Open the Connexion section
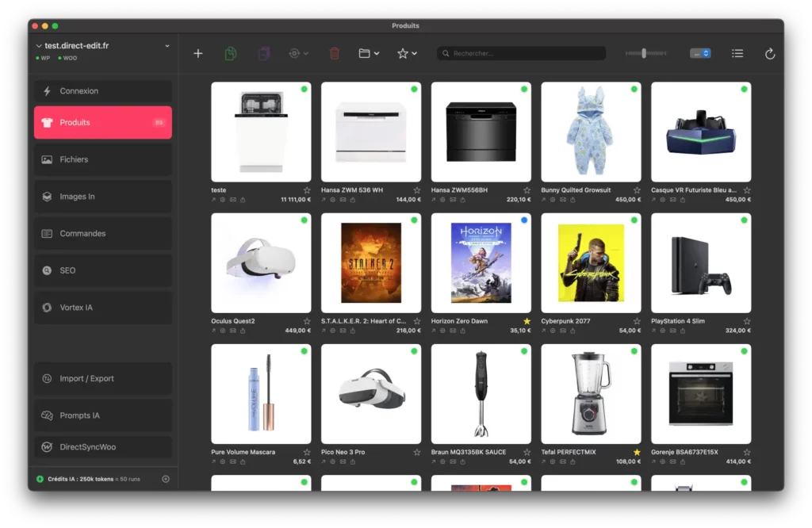This screenshot has width=812, height=528. point(103,91)
